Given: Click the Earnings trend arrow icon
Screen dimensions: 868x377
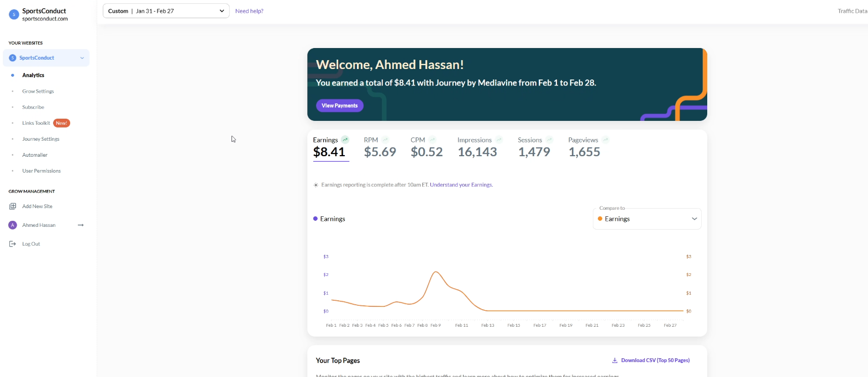Looking at the screenshot, I should pyautogui.click(x=345, y=140).
